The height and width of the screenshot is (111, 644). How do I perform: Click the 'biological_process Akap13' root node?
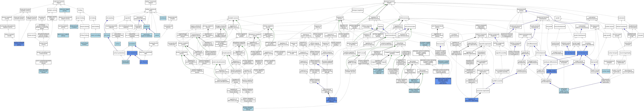[x=389, y=2]
